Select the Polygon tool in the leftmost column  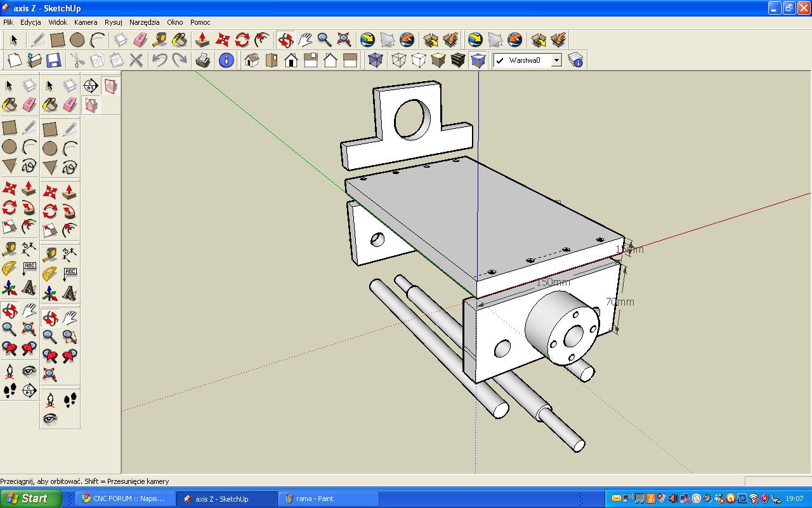pos(10,166)
